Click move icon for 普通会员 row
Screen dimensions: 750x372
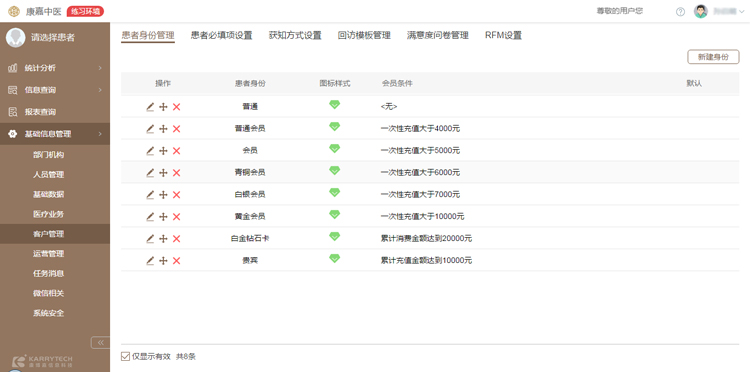(163, 129)
